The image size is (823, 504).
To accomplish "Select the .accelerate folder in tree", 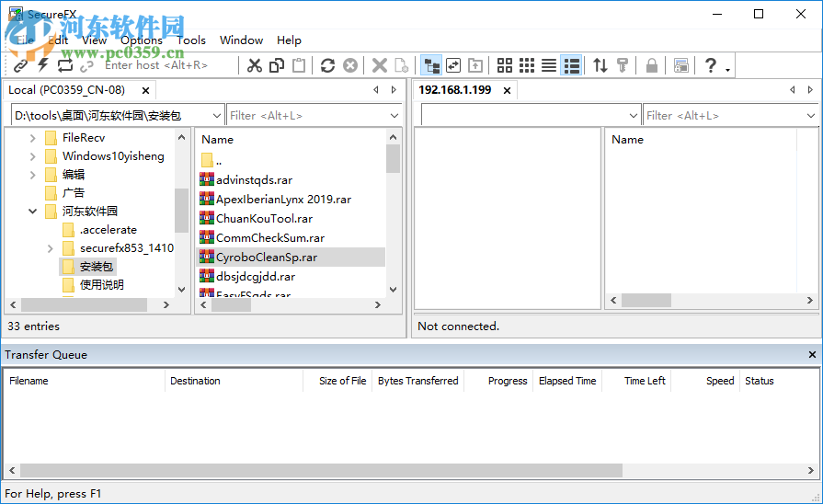I will (x=109, y=229).
